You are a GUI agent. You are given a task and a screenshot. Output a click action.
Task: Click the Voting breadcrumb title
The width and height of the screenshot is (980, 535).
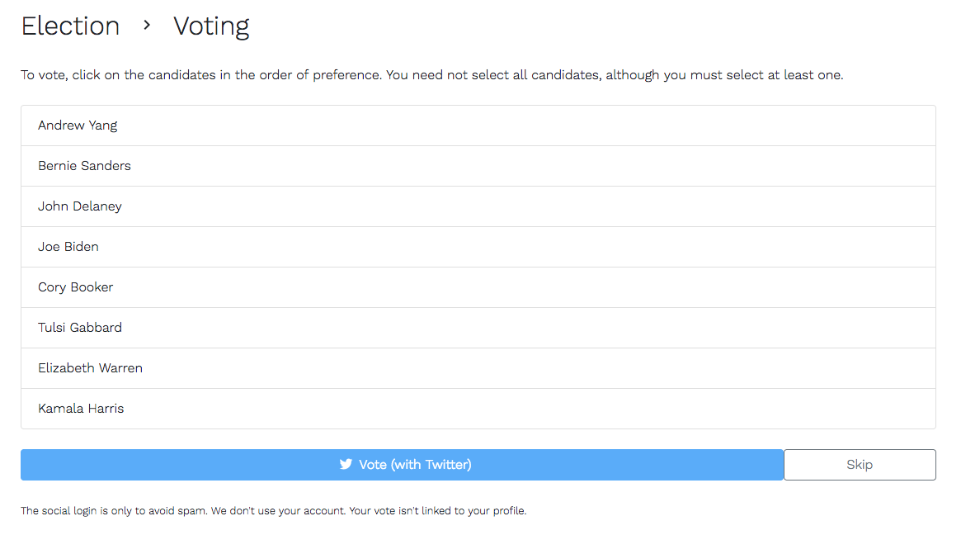point(211,26)
